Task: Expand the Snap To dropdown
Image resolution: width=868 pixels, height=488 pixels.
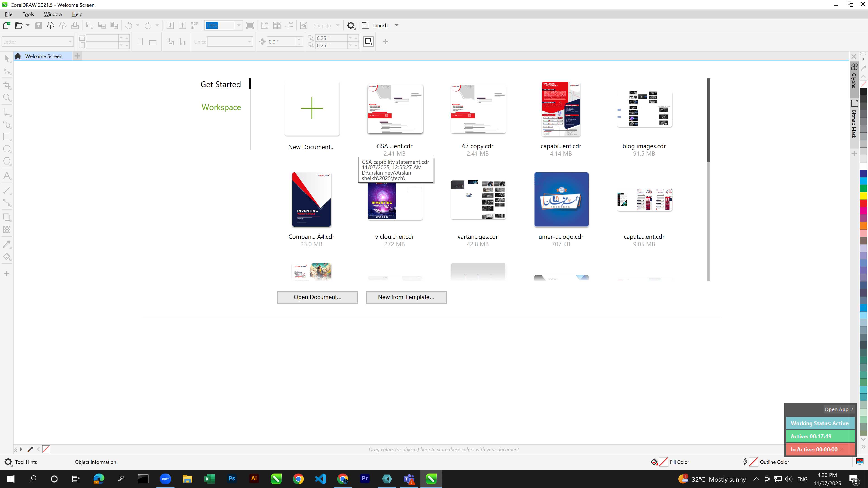Action: pos(338,25)
